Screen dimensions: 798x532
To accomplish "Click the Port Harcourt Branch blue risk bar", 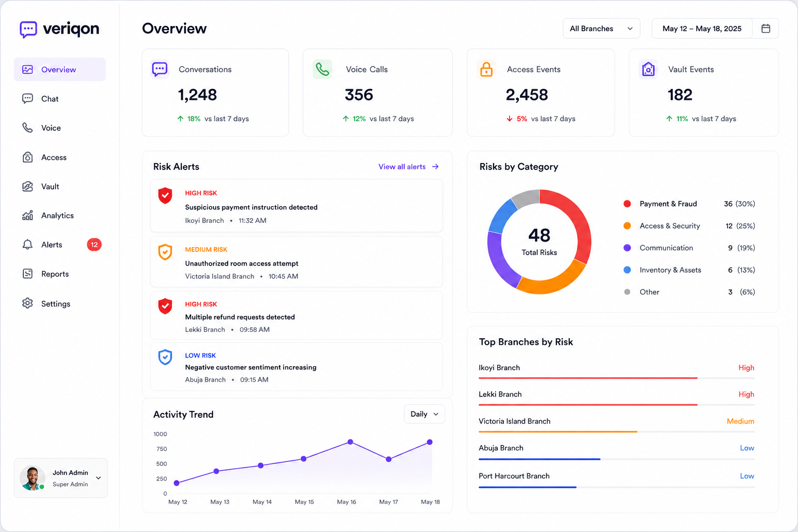I will [527, 487].
